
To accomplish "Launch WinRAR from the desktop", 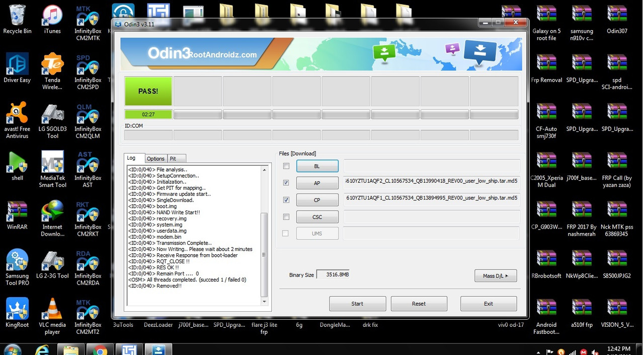I will pyautogui.click(x=17, y=215).
